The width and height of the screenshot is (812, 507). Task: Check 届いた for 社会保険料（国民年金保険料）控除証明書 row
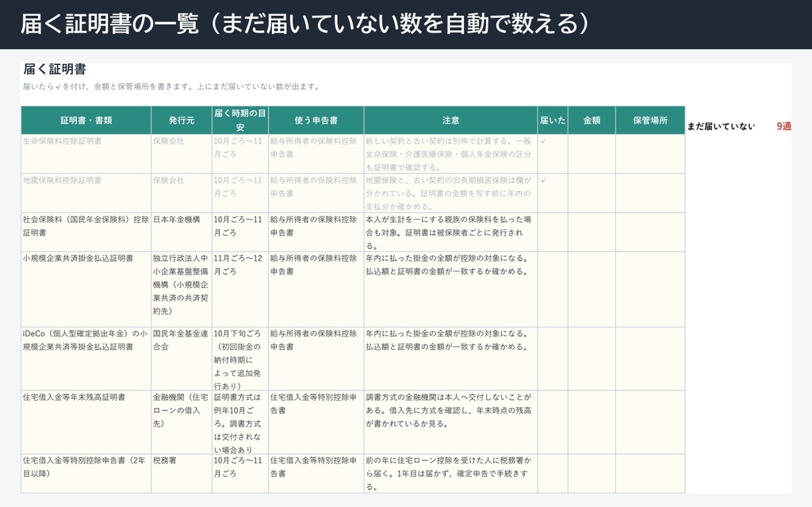(x=553, y=232)
